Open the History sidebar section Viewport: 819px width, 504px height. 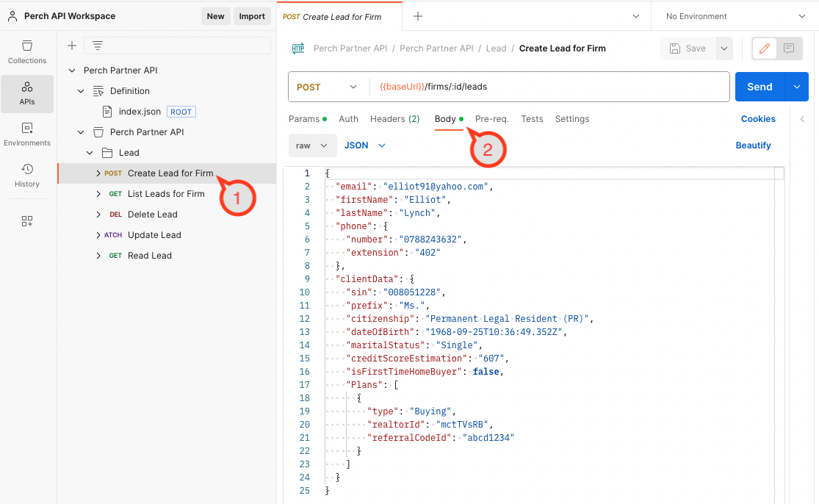(x=27, y=176)
